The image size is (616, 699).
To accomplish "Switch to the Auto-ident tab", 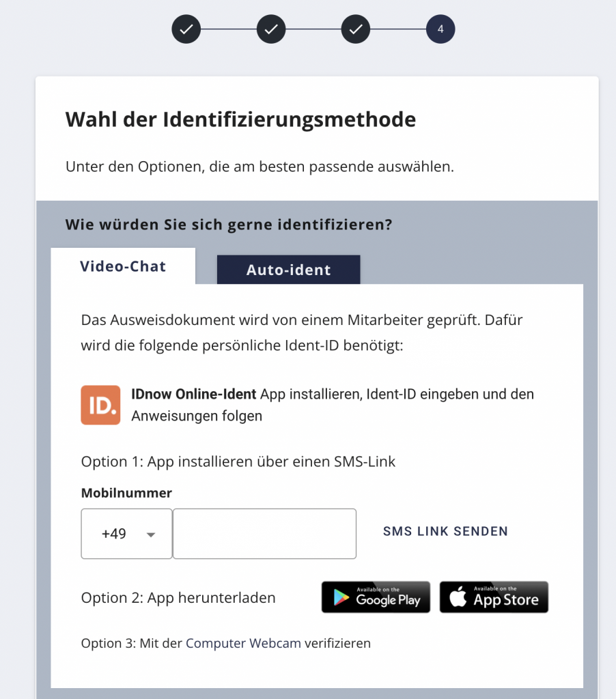I will tap(288, 270).
